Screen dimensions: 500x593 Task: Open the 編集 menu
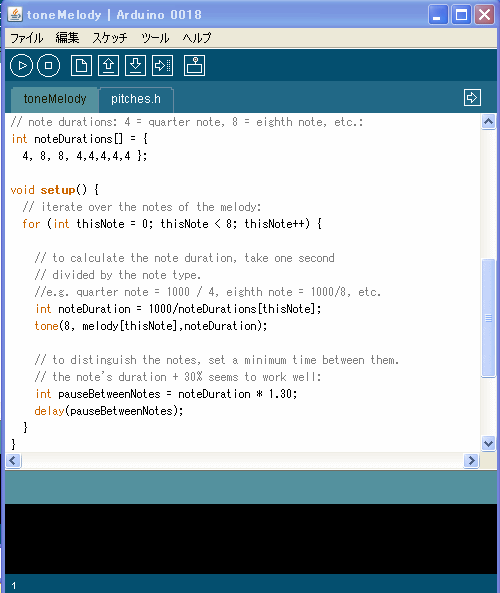click(x=67, y=38)
